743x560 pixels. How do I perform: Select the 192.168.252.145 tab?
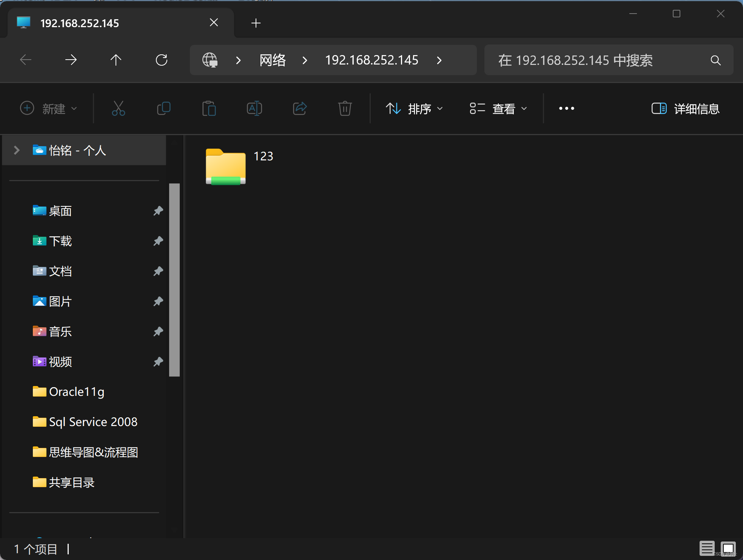coord(121,23)
